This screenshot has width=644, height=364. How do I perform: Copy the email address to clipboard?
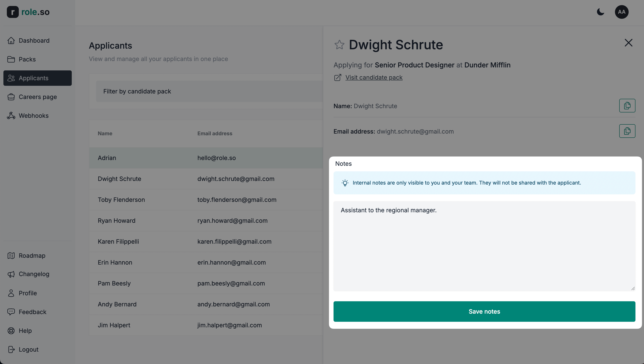627,131
